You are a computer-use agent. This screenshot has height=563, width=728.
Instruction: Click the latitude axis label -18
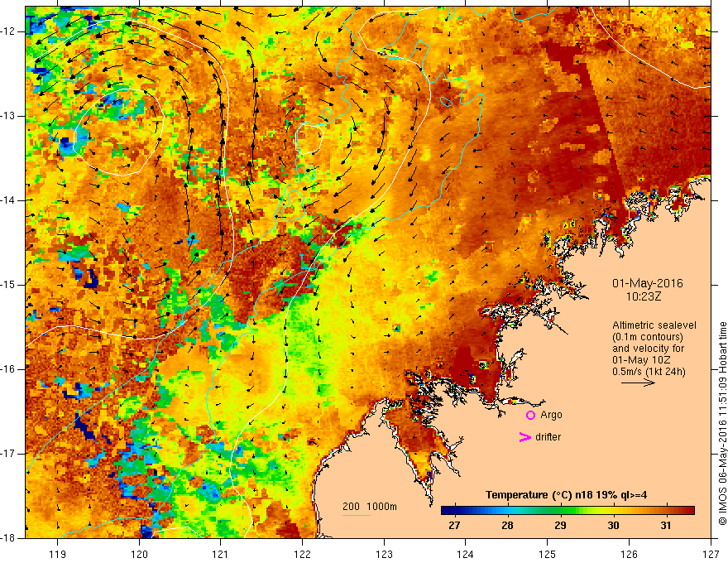click(9, 538)
